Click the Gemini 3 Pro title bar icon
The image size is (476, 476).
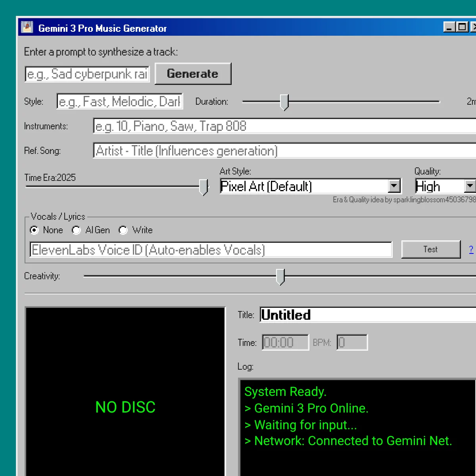coord(27,27)
